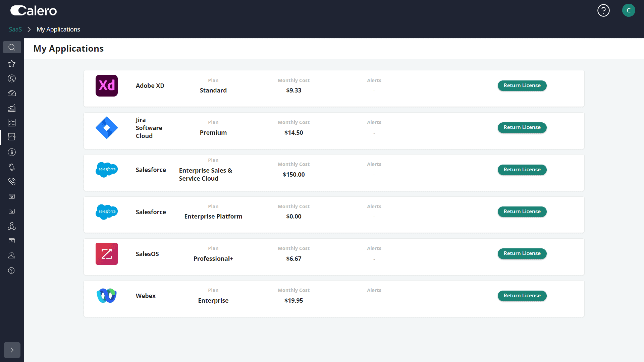This screenshot has width=644, height=362.
Task: Select the 'Webex' application name
Action: (146, 296)
